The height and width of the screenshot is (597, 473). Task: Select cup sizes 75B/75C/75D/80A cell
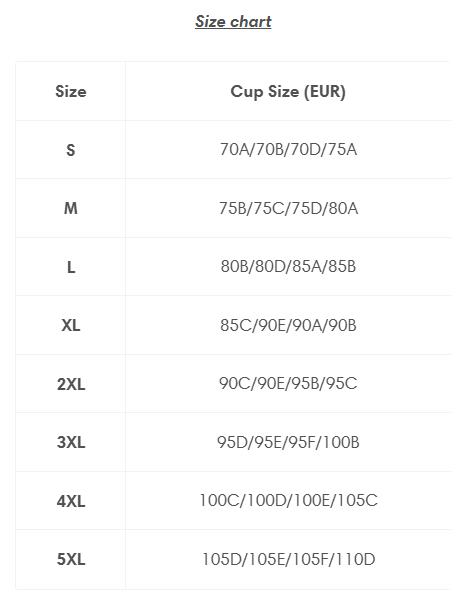point(288,208)
